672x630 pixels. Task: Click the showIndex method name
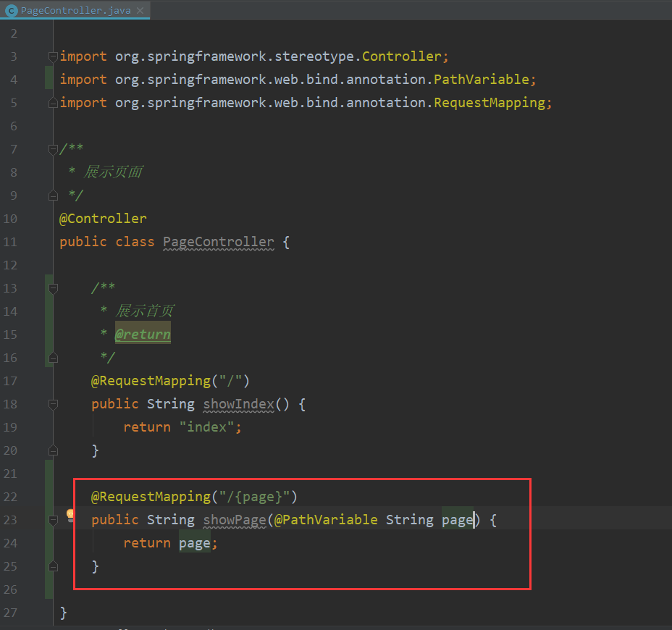click(239, 404)
